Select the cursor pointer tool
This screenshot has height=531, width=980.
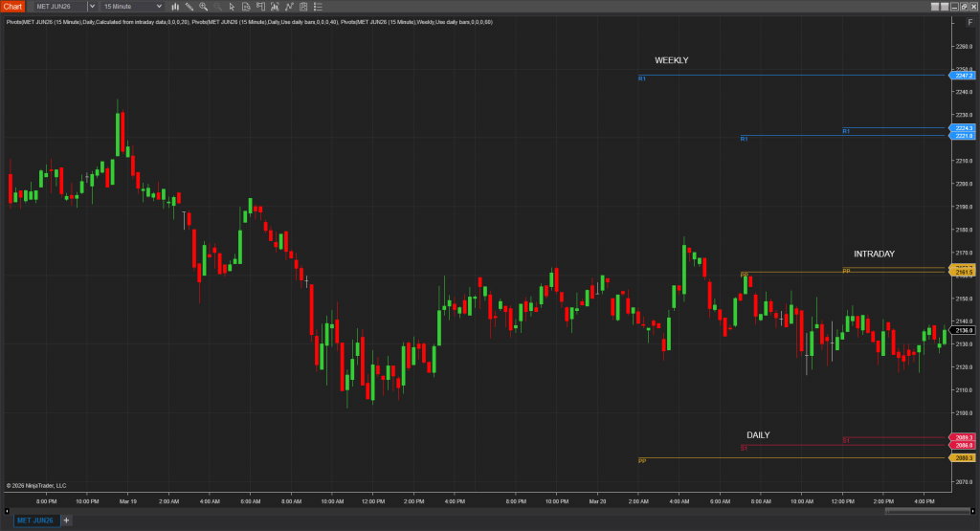click(x=233, y=7)
